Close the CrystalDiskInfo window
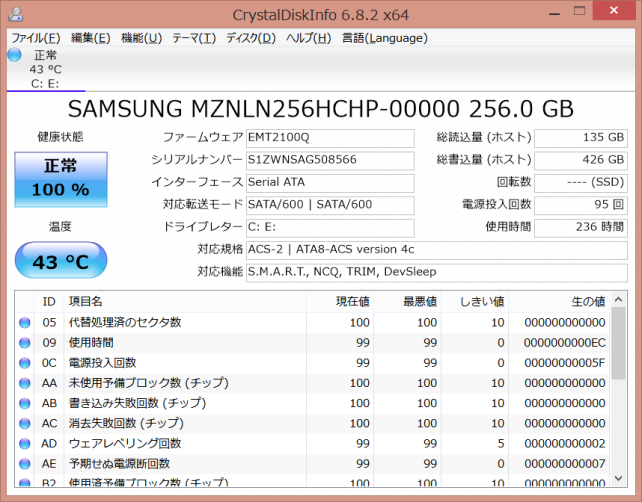This screenshot has height=502, width=642. 614,11
